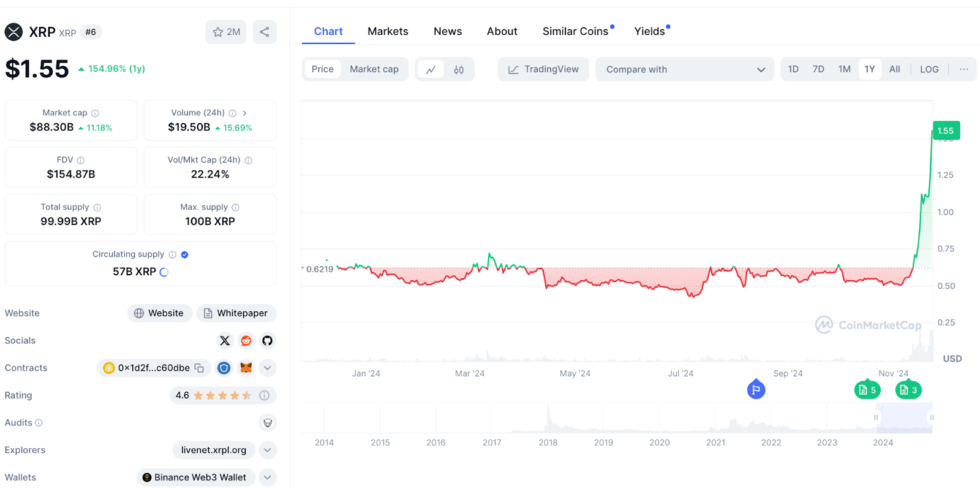This screenshot has height=488, width=980.
Task: Open the XRP Website link
Action: pyautogui.click(x=159, y=313)
